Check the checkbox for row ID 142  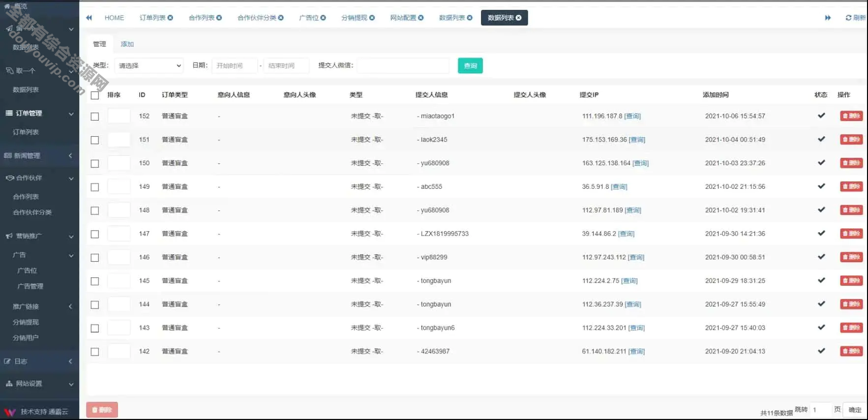95,352
